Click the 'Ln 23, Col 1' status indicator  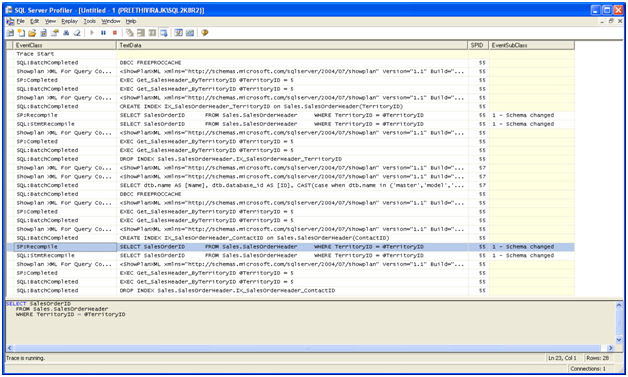point(562,358)
